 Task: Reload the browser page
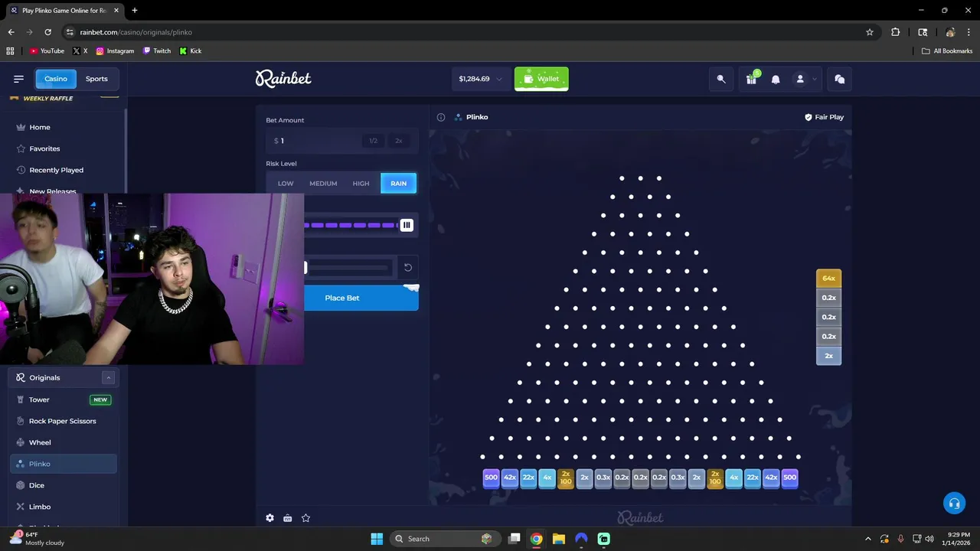click(47, 32)
